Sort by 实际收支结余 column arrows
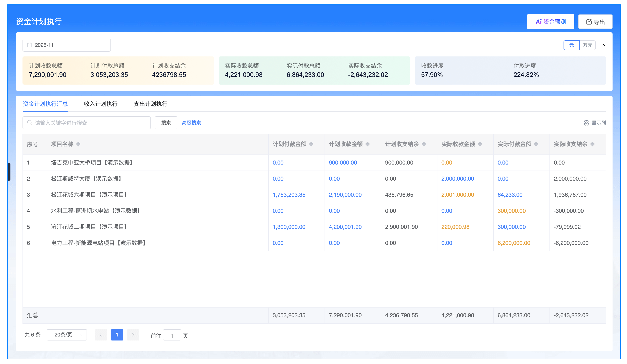 592,144
